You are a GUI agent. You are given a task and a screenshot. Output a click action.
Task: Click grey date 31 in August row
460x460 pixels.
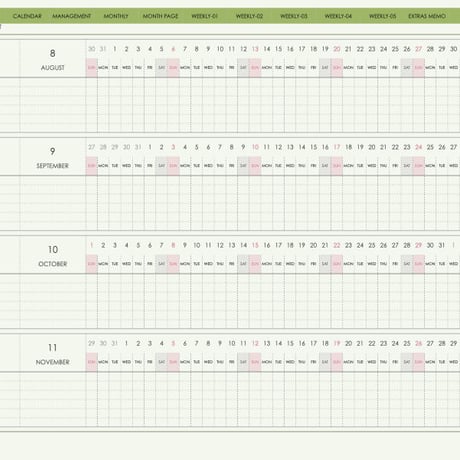click(x=103, y=49)
